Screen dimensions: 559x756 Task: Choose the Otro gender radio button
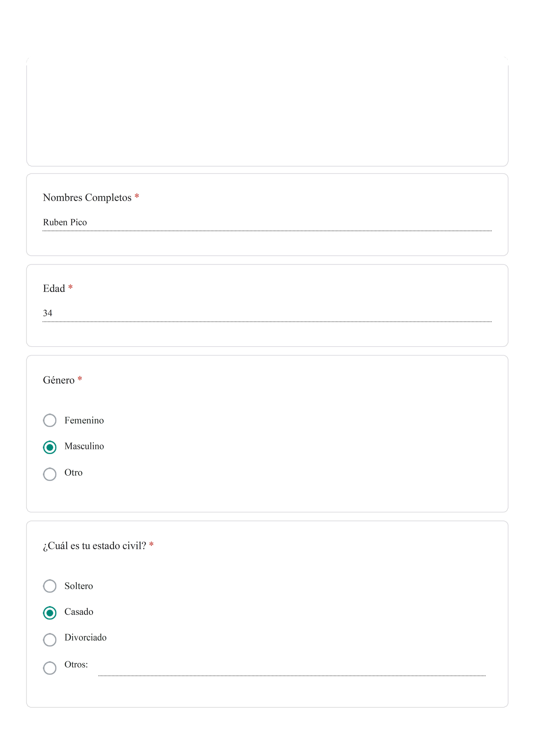point(50,474)
